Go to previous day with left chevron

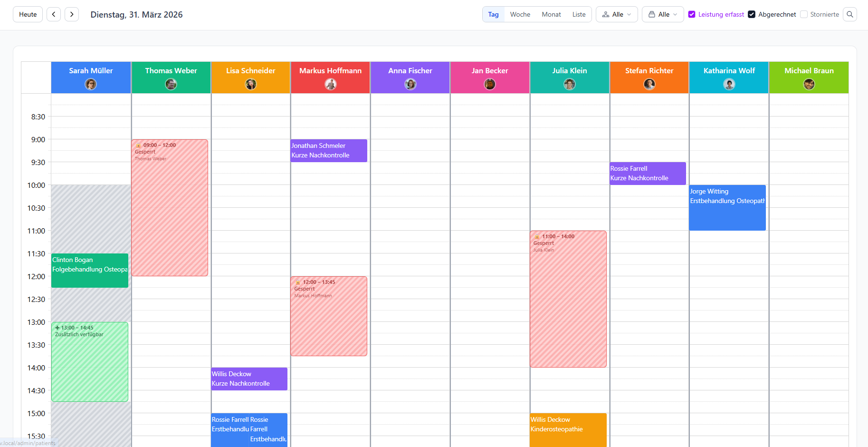coord(54,14)
